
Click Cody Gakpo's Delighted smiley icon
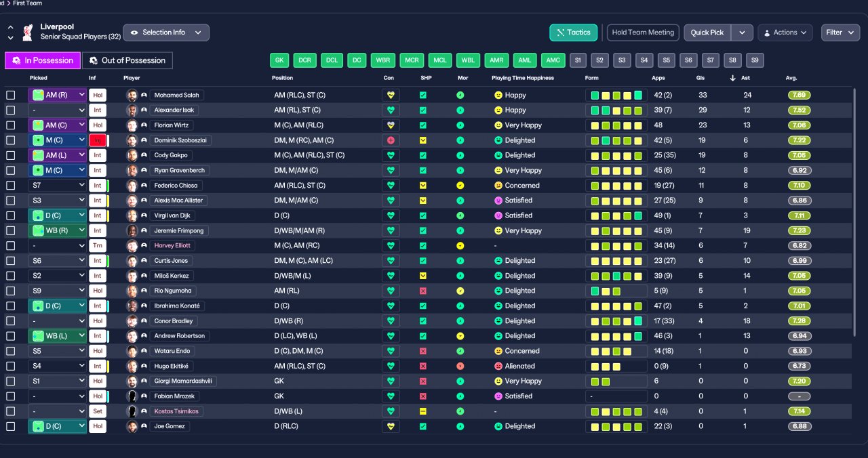click(x=498, y=155)
